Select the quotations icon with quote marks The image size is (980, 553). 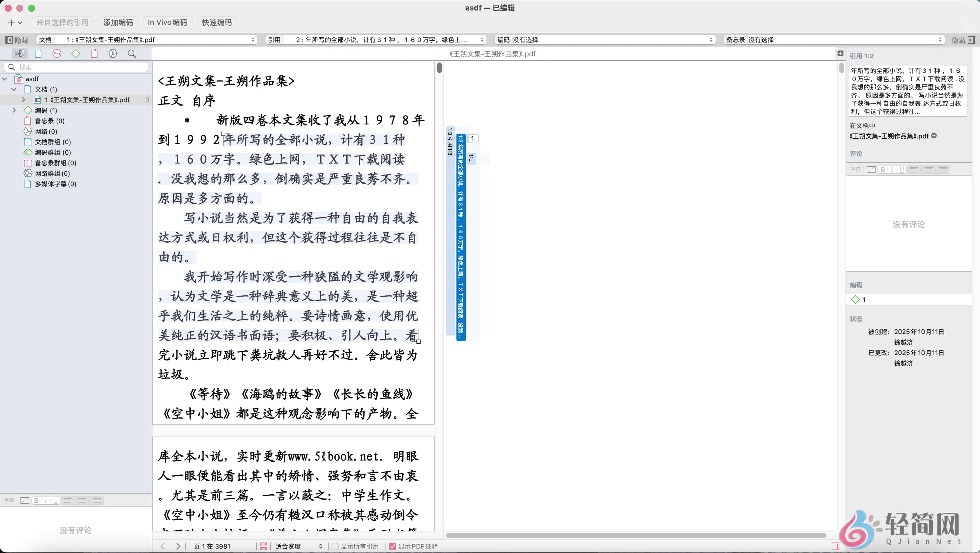pyautogui.click(x=57, y=54)
